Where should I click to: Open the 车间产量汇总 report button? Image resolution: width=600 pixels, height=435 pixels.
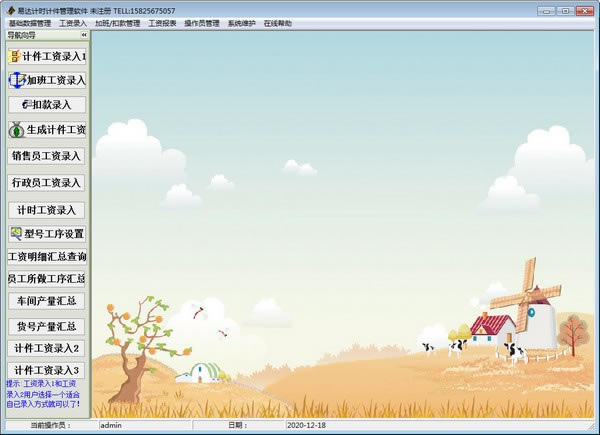click(x=47, y=301)
